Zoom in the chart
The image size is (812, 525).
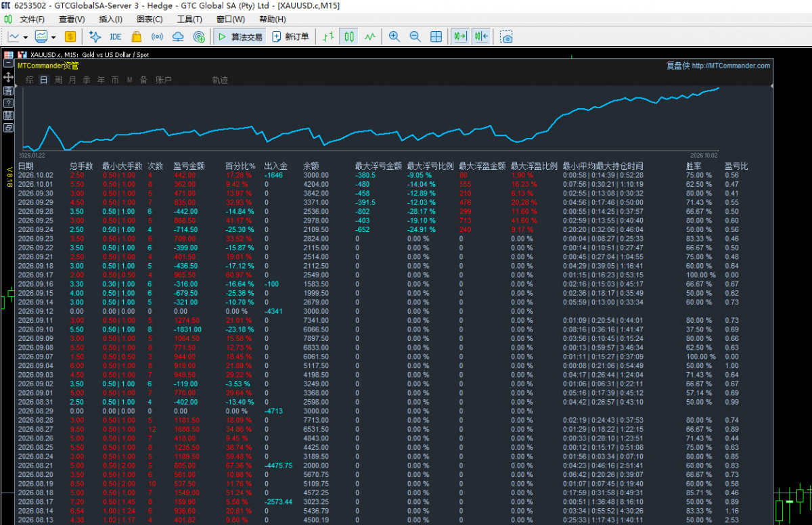[394, 37]
